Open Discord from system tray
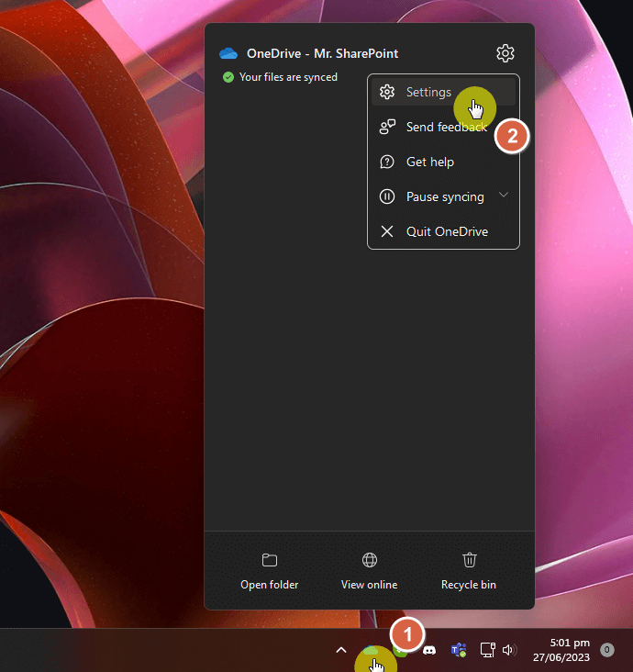 point(429,651)
